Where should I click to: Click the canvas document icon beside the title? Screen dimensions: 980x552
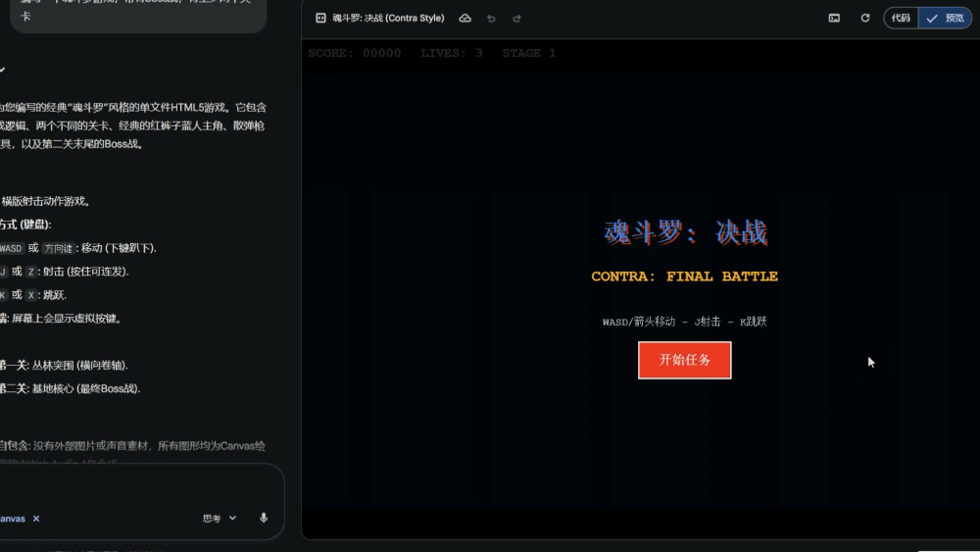pos(320,18)
